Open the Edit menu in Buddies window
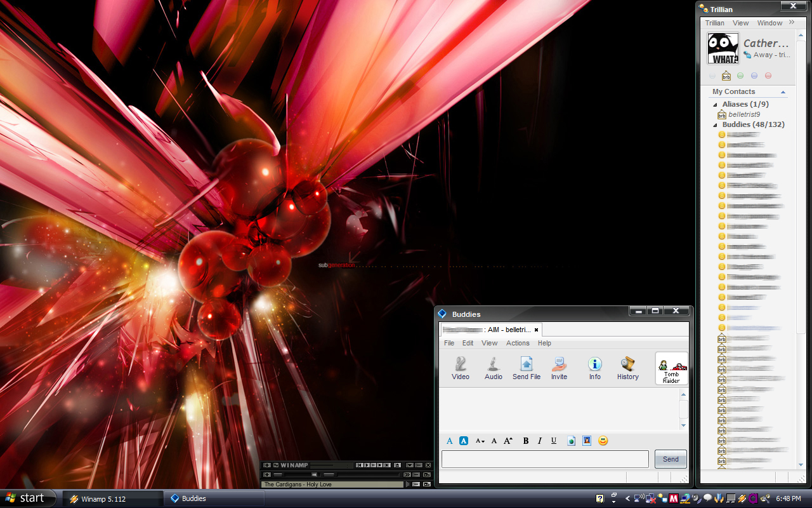812x508 pixels. 468,343
